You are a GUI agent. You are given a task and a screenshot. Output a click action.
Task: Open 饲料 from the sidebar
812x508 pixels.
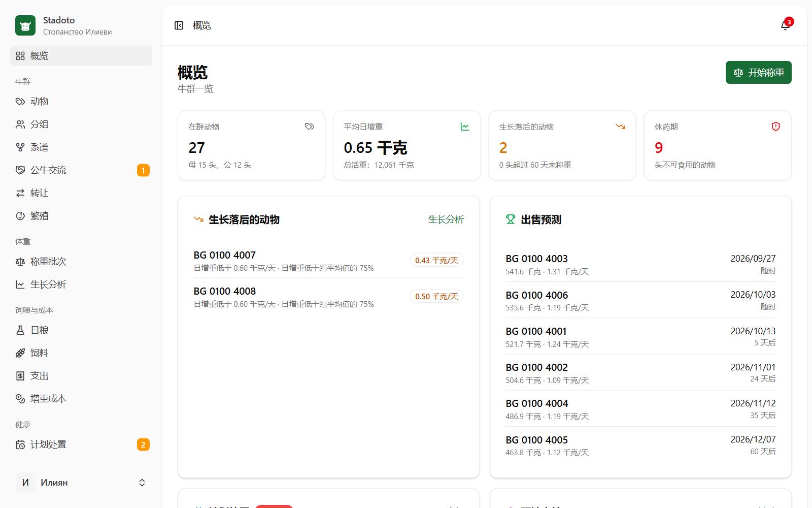point(81,353)
